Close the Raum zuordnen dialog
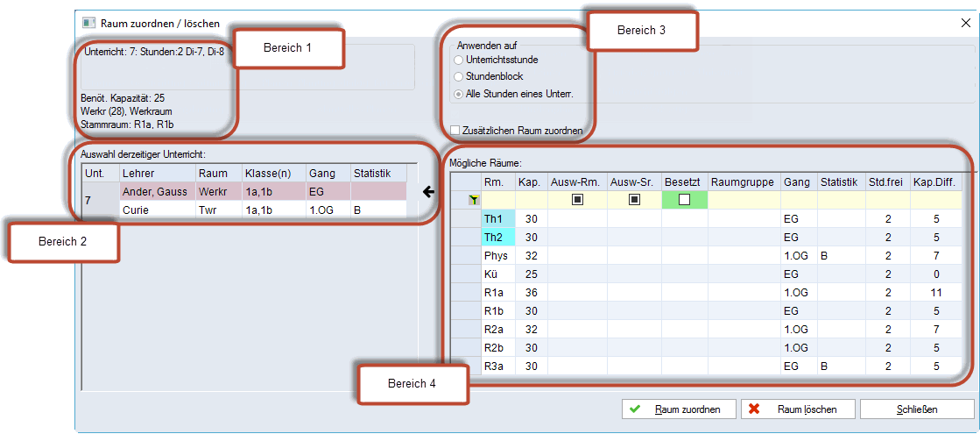 [x=964, y=23]
